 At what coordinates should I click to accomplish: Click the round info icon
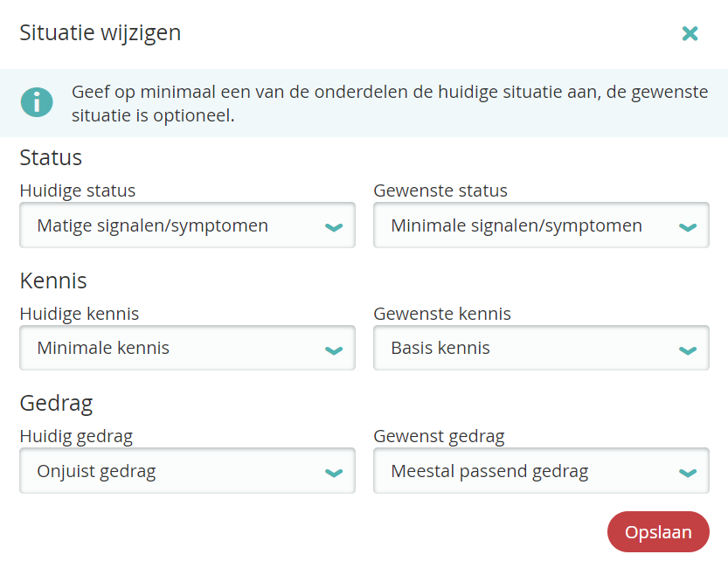pyautogui.click(x=37, y=102)
